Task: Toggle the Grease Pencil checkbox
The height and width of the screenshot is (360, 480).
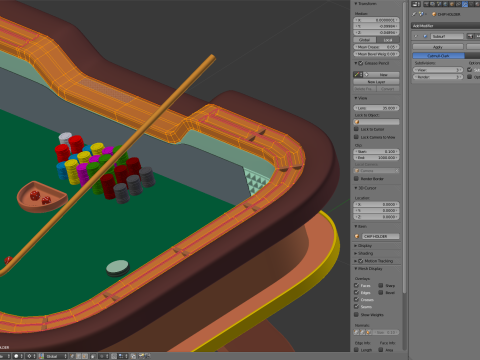Action: coord(361,63)
